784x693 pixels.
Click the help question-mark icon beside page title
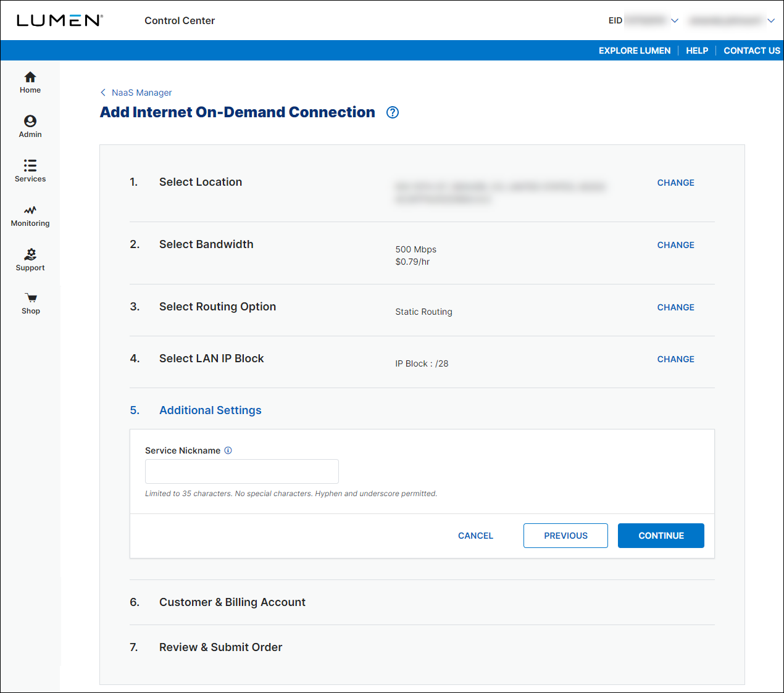coord(393,112)
